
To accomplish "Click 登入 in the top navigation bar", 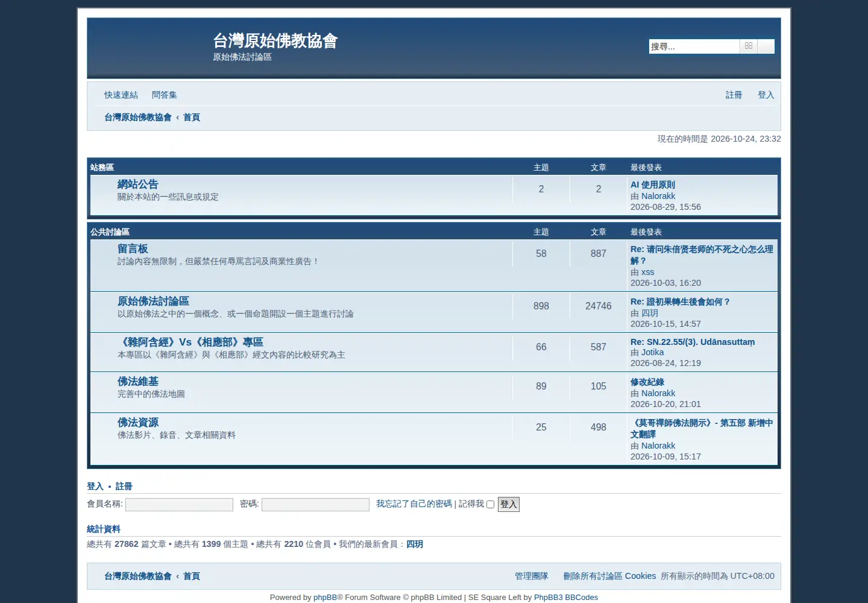I will point(766,95).
